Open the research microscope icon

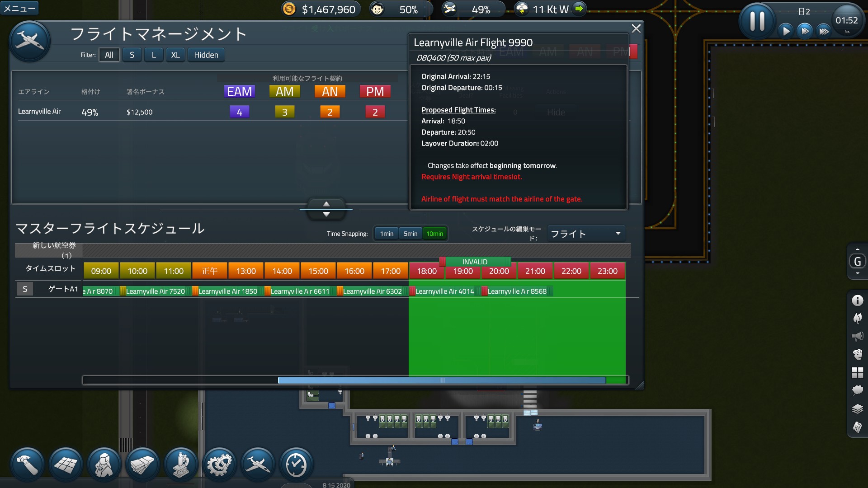click(x=181, y=464)
